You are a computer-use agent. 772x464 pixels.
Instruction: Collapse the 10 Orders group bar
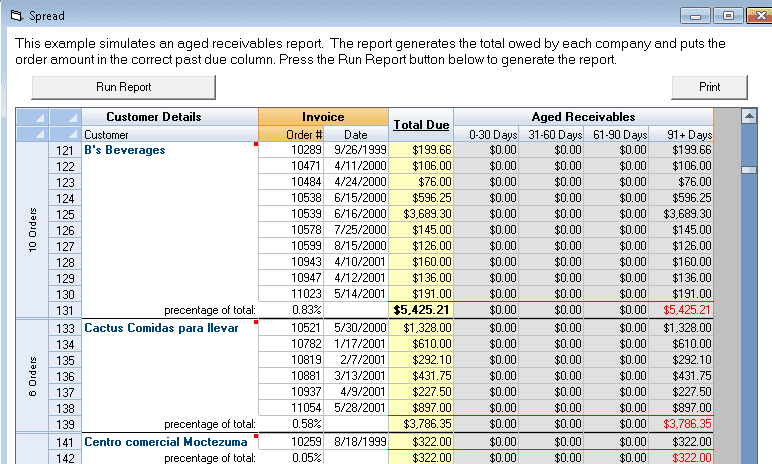[32, 230]
